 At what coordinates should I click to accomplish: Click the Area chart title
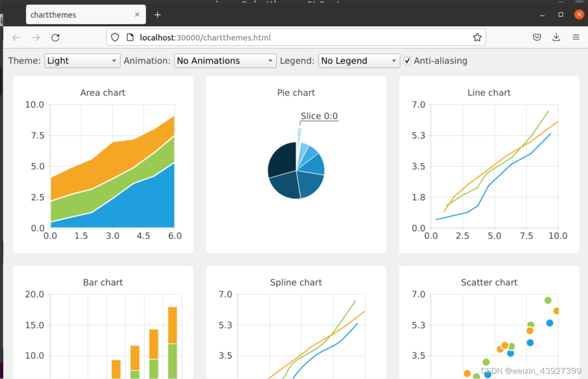[x=103, y=93]
